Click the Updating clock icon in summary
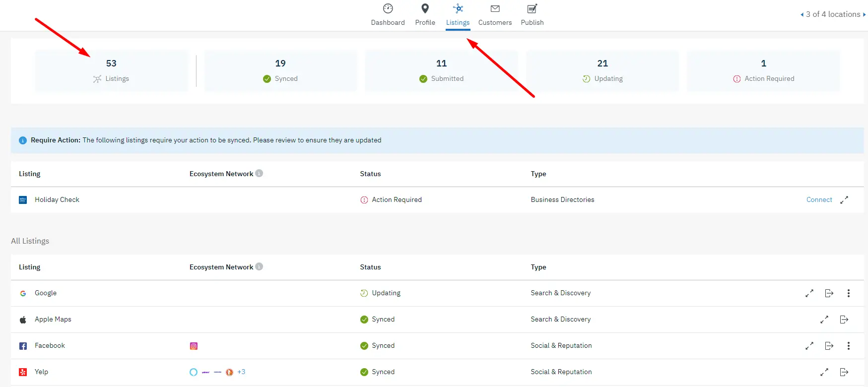 click(x=587, y=79)
